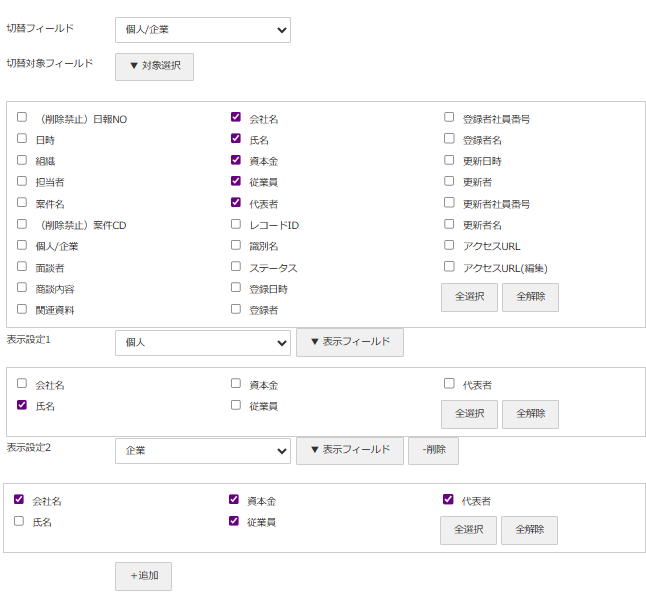The height and width of the screenshot is (592, 646).
Task: Enable the アクセスURL(編集) checkbox
Action: (x=449, y=267)
